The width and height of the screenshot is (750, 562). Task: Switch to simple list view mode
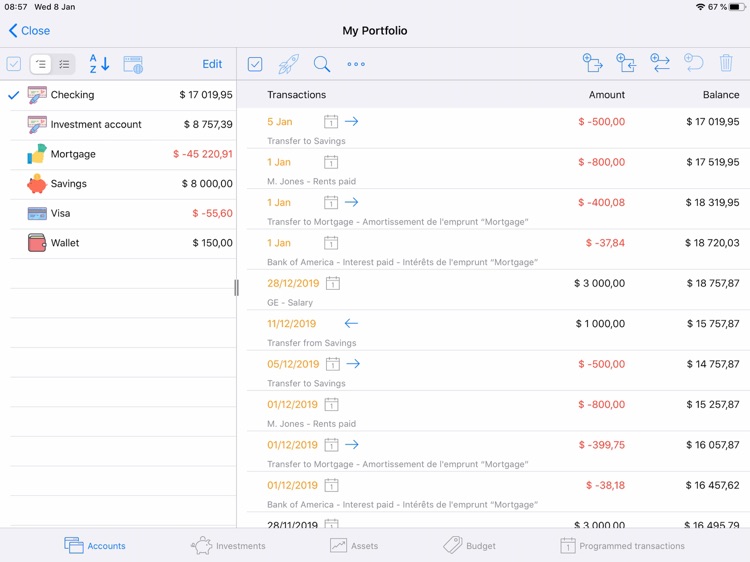pos(41,64)
